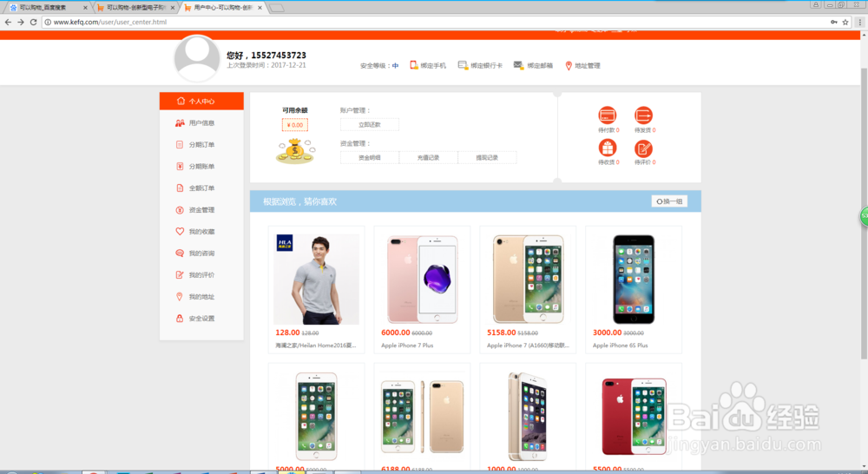Open 分期订单 in the sidebar

[201, 144]
